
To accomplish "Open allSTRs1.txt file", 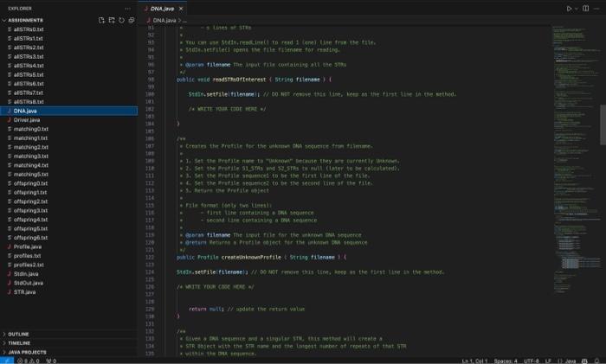I will (x=29, y=38).
